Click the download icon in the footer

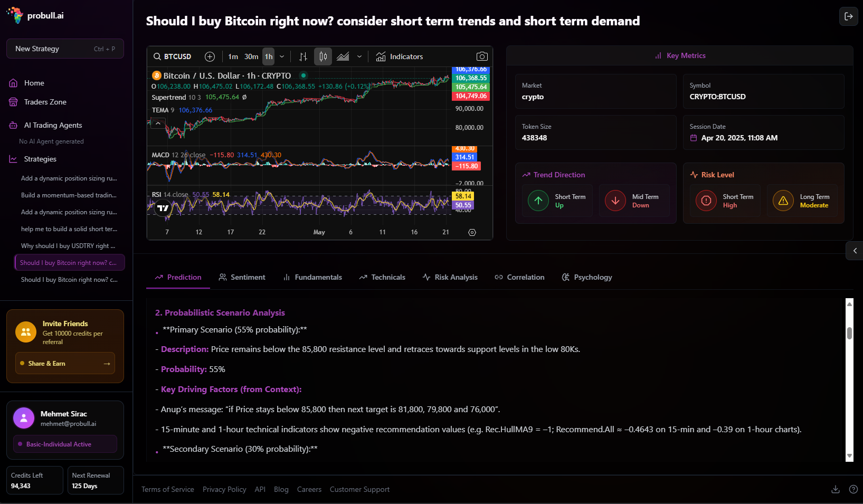(835, 490)
